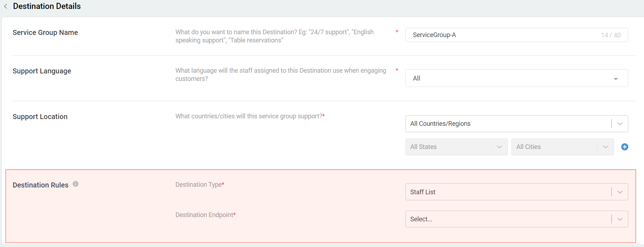Screen dimensions: 644x247
Task: Click the chevron in the All Cities field
Action: pyautogui.click(x=605, y=147)
